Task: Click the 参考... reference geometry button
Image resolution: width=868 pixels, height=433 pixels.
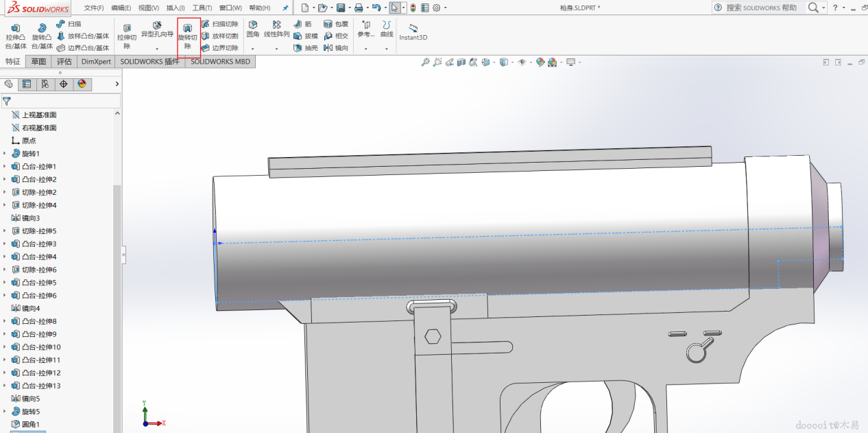Action: point(366,30)
